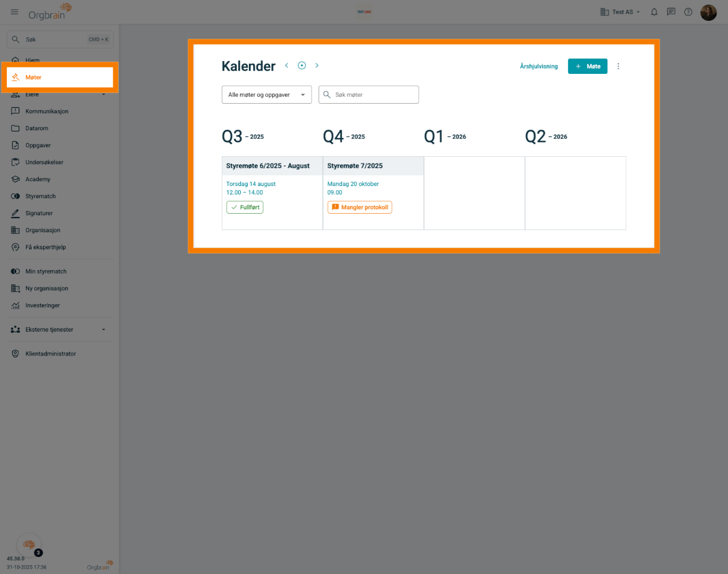Click the Klientadministrator shield icon
The height and width of the screenshot is (574, 728).
15,353
